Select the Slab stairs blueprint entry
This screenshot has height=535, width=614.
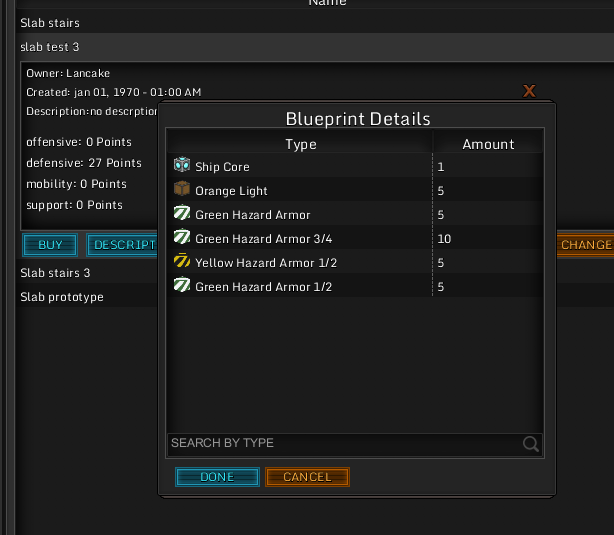click(50, 23)
